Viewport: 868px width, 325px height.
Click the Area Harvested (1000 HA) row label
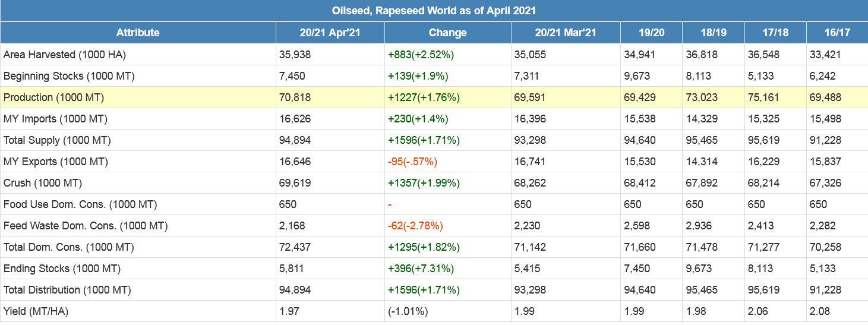65,55
